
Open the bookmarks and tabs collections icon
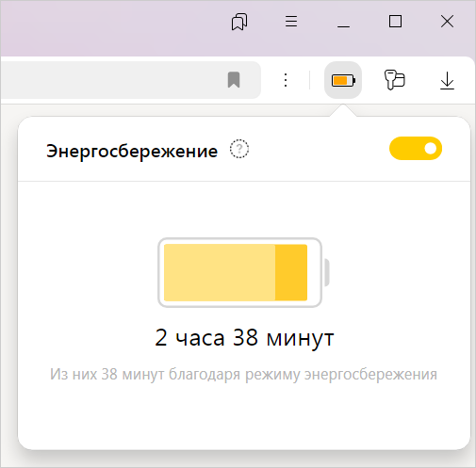point(239,22)
